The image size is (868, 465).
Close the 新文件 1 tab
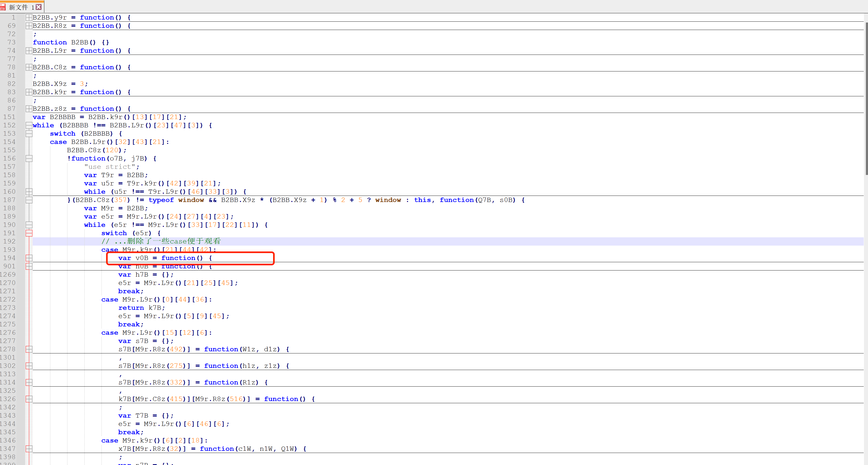coord(39,7)
